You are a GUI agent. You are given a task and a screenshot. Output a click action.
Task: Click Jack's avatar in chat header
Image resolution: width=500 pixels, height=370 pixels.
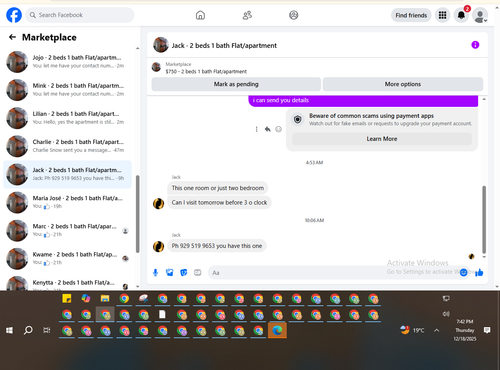(x=161, y=45)
